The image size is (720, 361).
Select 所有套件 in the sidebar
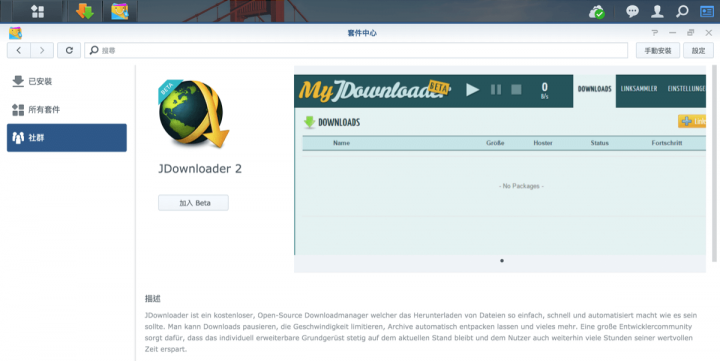coord(67,109)
